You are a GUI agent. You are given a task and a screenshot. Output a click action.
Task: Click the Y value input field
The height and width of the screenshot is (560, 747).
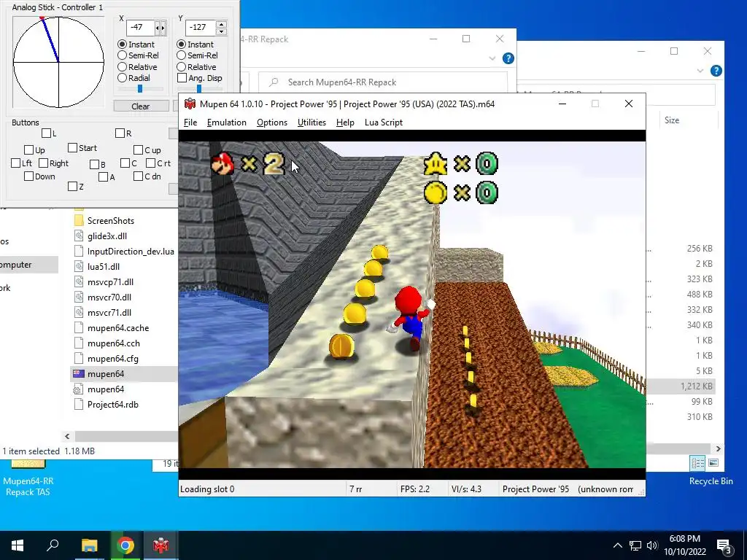coord(200,28)
